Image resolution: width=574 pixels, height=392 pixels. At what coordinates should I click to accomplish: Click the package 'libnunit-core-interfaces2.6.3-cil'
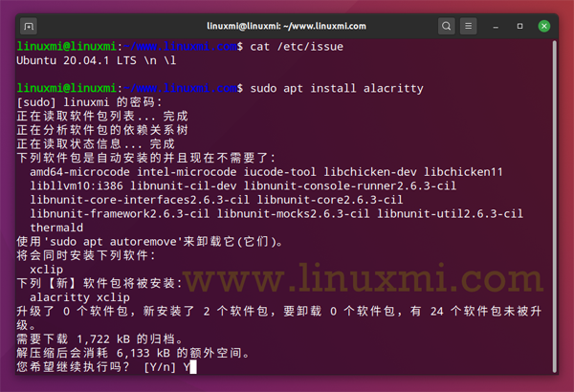point(140,200)
